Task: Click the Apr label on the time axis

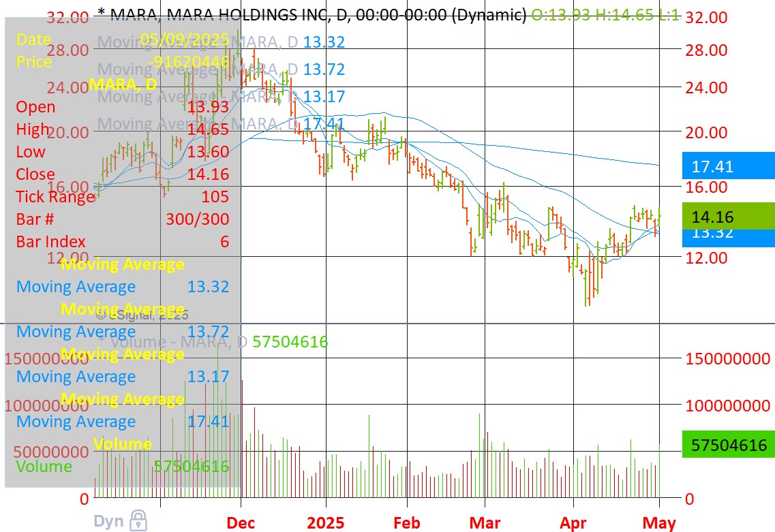Action: (x=573, y=522)
